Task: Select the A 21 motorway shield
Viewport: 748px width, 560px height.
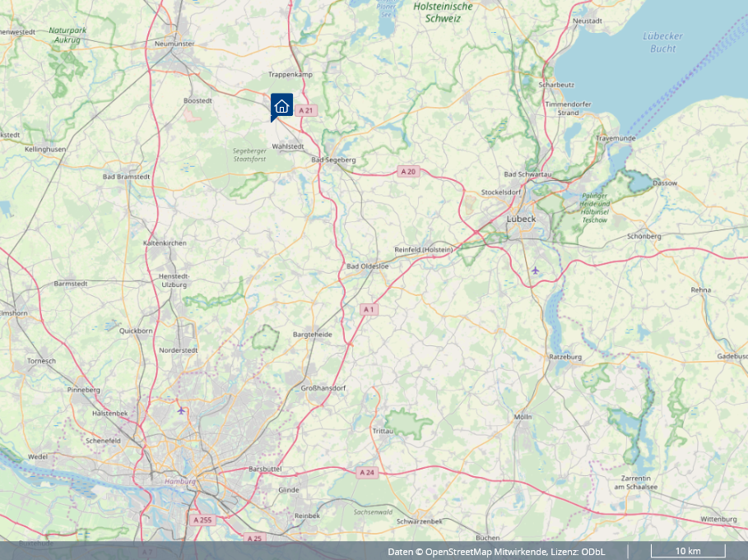Action: click(306, 110)
